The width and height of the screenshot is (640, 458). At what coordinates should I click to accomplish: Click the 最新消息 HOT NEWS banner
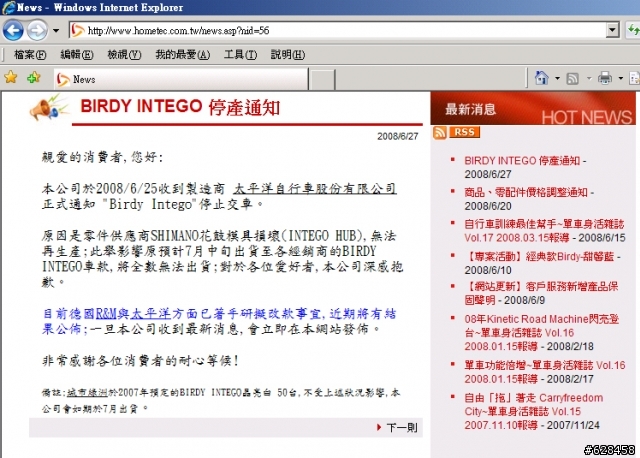pyautogui.click(x=533, y=109)
